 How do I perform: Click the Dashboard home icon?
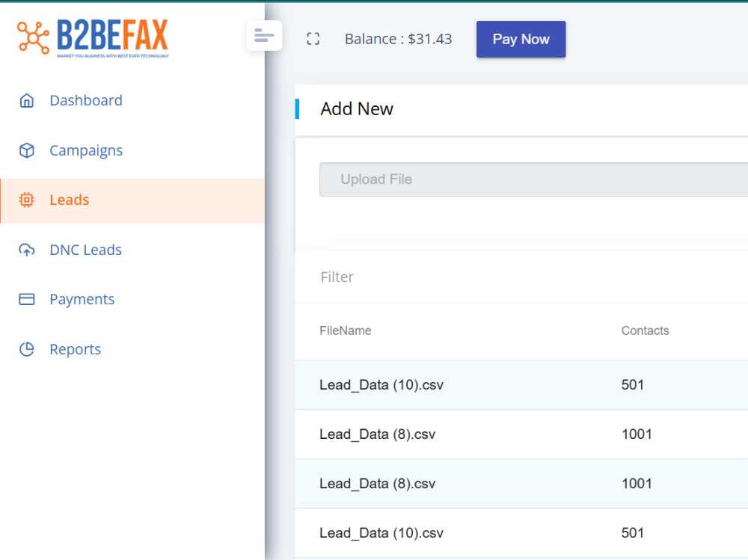[27, 101]
